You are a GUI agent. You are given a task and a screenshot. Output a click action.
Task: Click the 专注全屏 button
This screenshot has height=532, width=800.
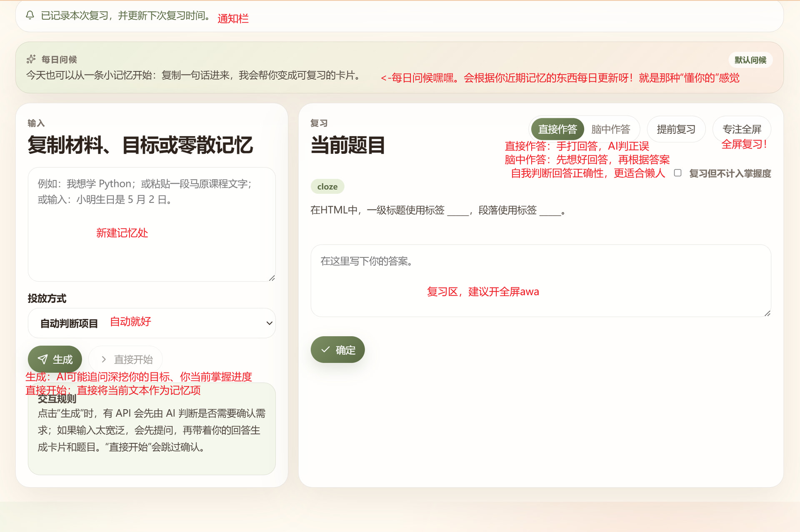pos(742,129)
